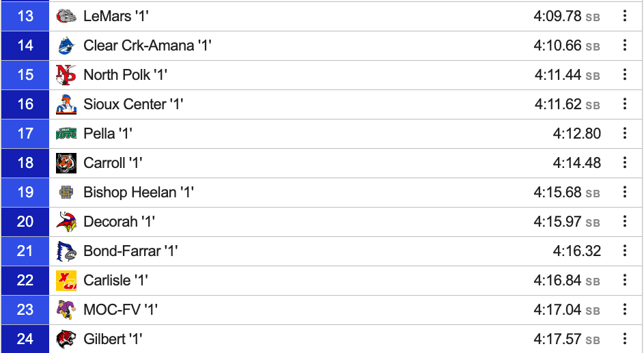Click the Clear Crk-Amana clipper ship logo

[x=66, y=46]
